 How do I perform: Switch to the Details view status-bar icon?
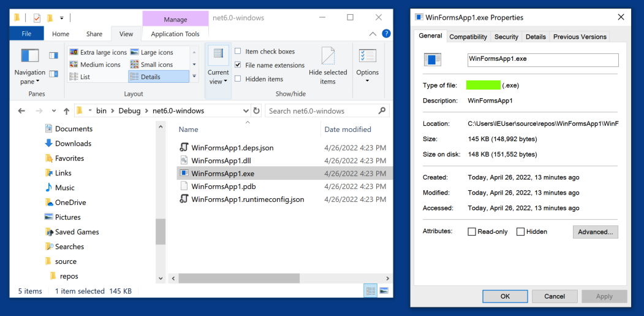pyautogui.click(x=371, y=291)
